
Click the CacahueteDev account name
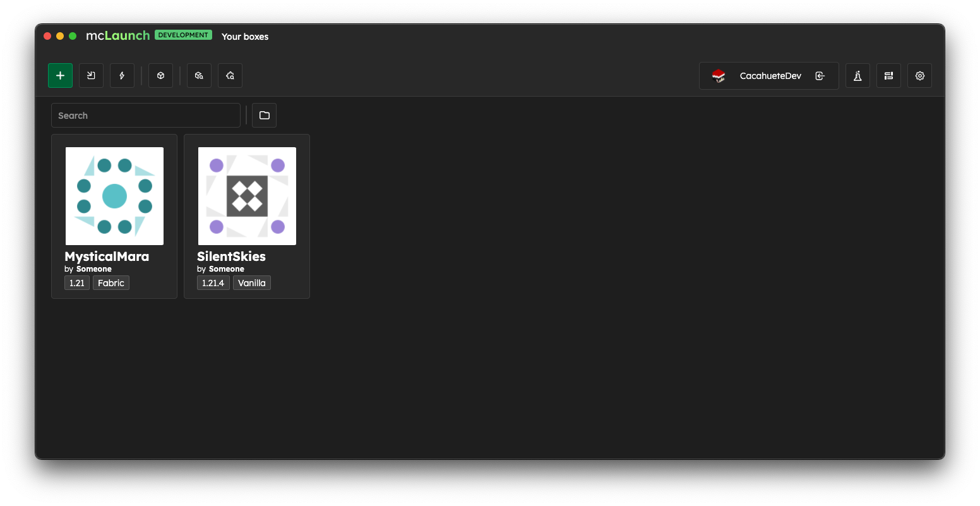(770, 76)
